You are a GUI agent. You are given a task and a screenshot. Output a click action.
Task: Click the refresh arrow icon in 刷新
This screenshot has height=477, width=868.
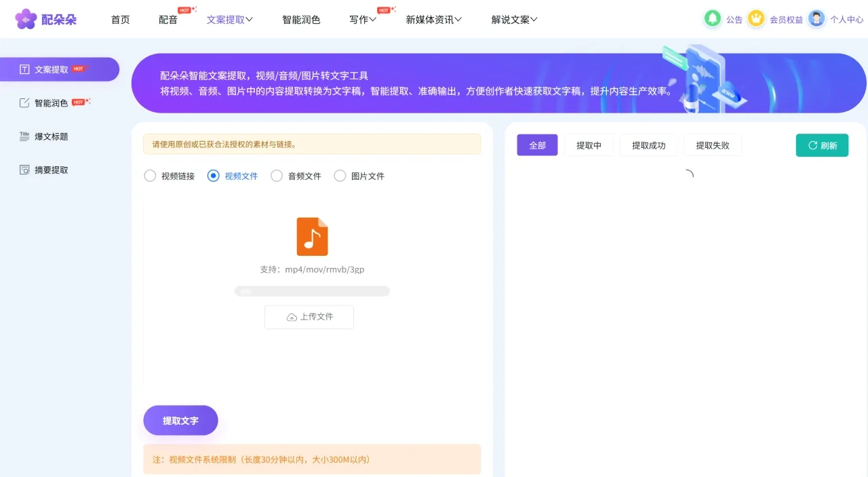pos(812,145)
